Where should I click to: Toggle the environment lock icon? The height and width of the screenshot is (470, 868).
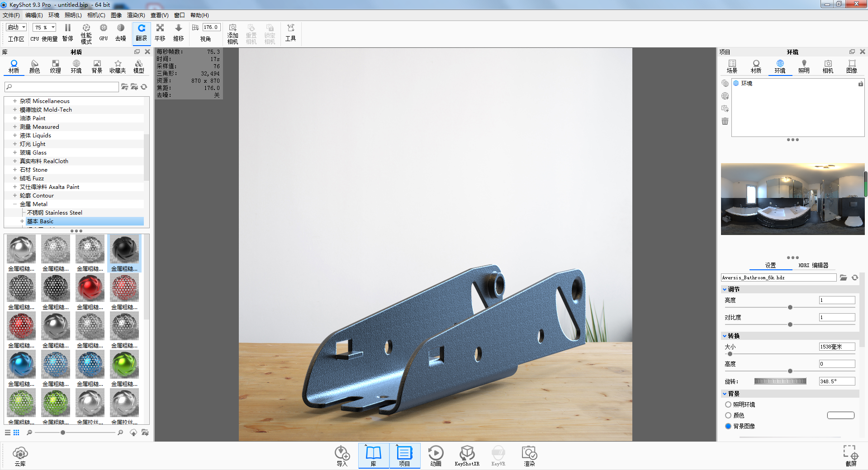(x=860, y=84)
